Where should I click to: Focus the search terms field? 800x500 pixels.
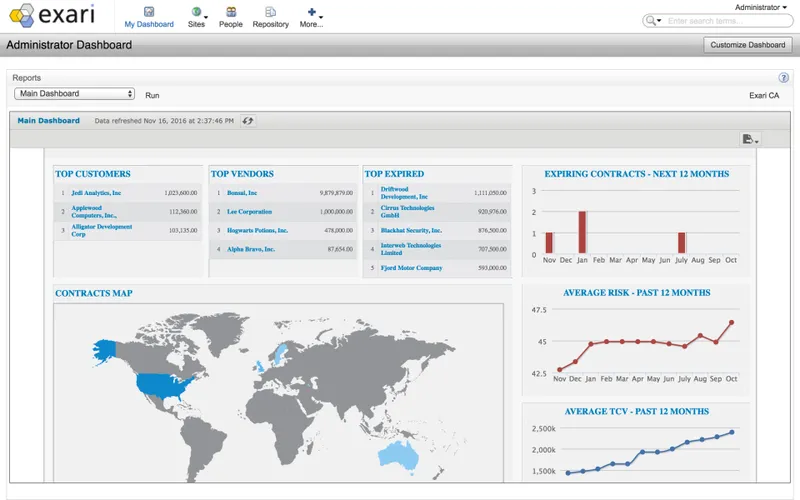point(728,21)
